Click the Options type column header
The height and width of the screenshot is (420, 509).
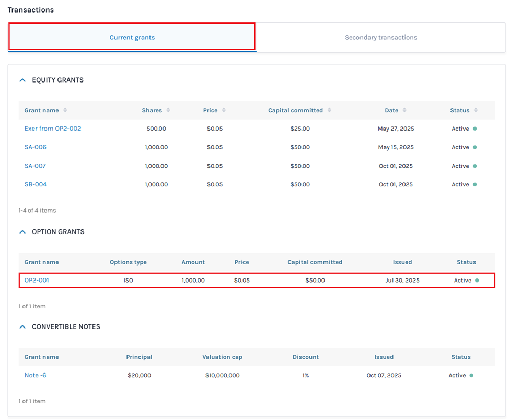pyautogui.click(x=128, y=262)
